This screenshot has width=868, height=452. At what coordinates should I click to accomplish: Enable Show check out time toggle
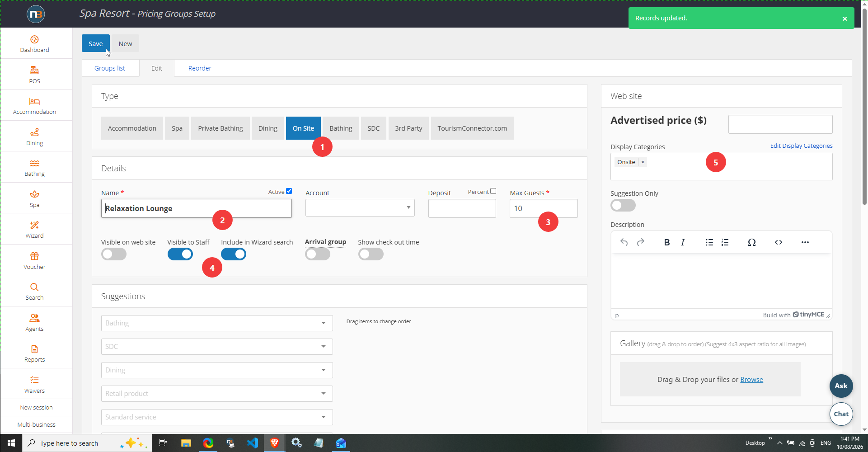pyautogui.click(x=371, y=254)
